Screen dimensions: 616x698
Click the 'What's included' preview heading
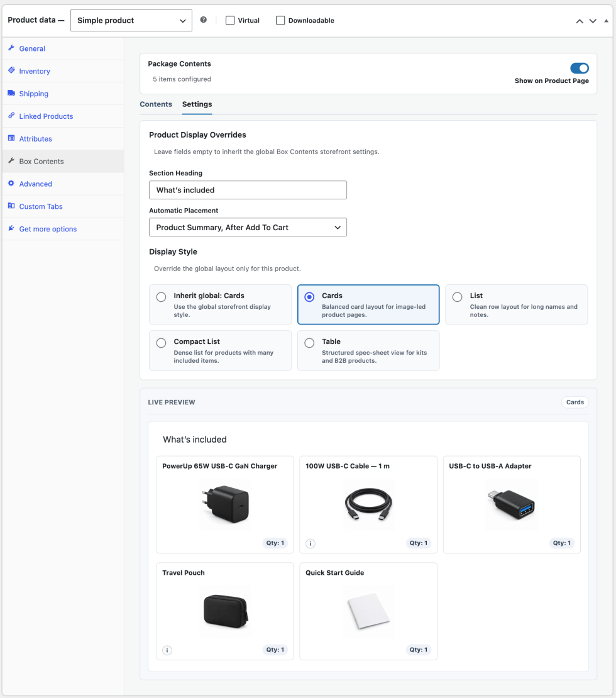195,440
